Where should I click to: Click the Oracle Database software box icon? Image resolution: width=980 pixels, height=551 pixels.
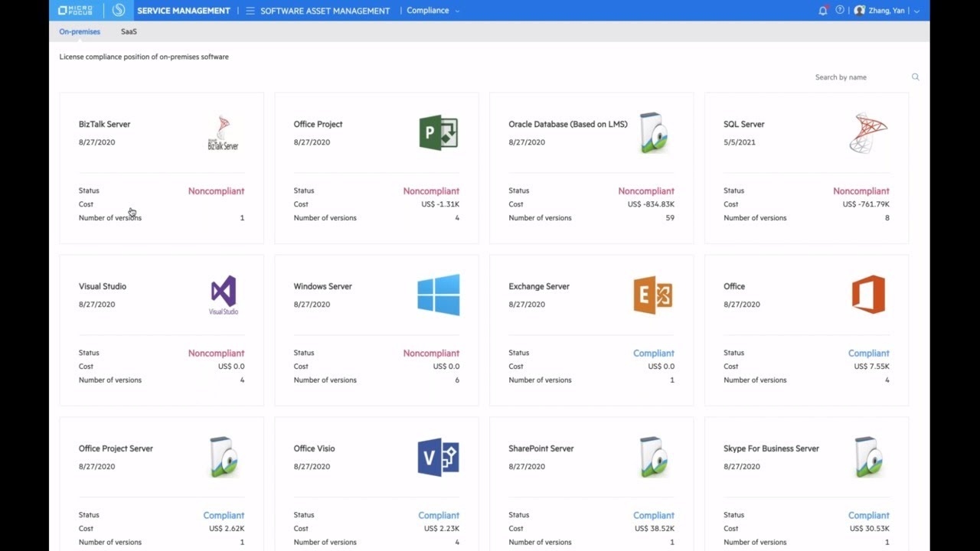click(653, 133)
